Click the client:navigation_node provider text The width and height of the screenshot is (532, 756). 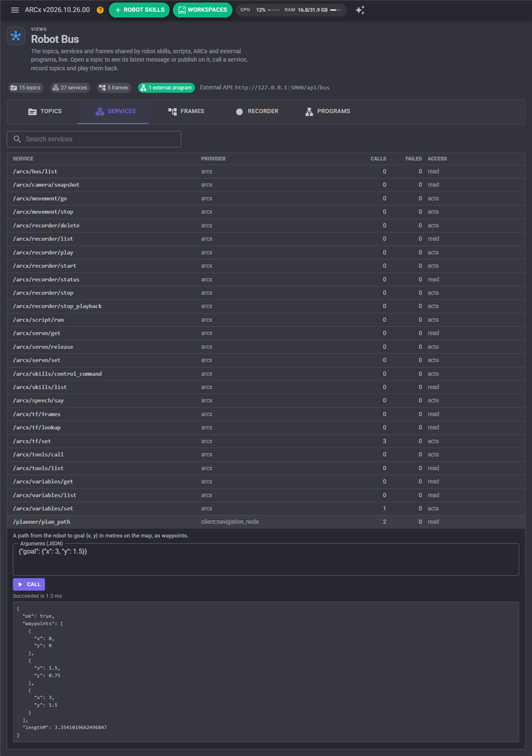coord(230,522)
